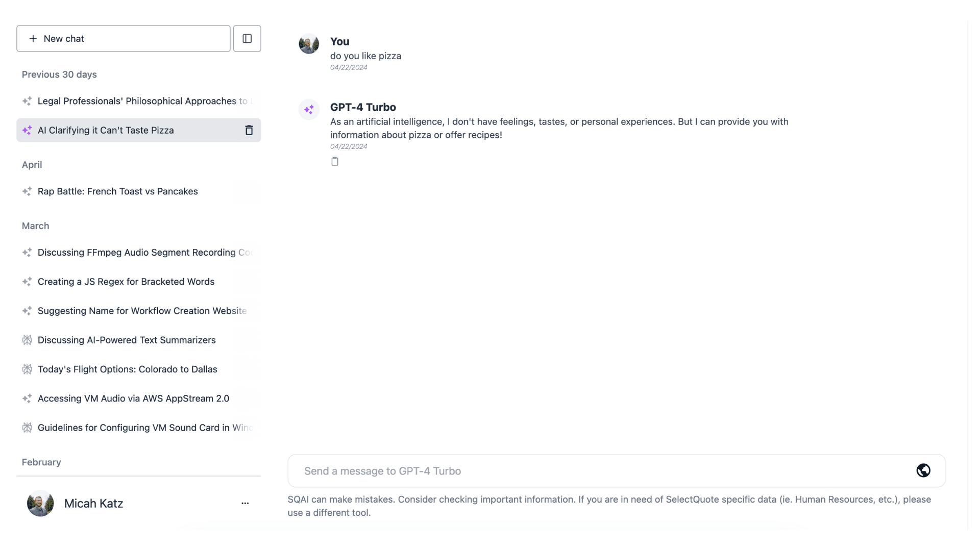Focus the Send a message input field
Viewport: 980px width, 551px height.
pyautogui.click(x=602, y=471)
